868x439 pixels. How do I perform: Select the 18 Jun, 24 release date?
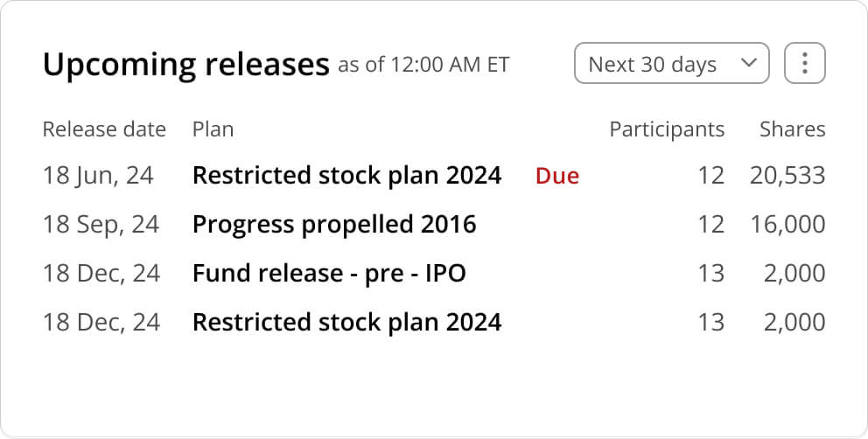[98, 176]
